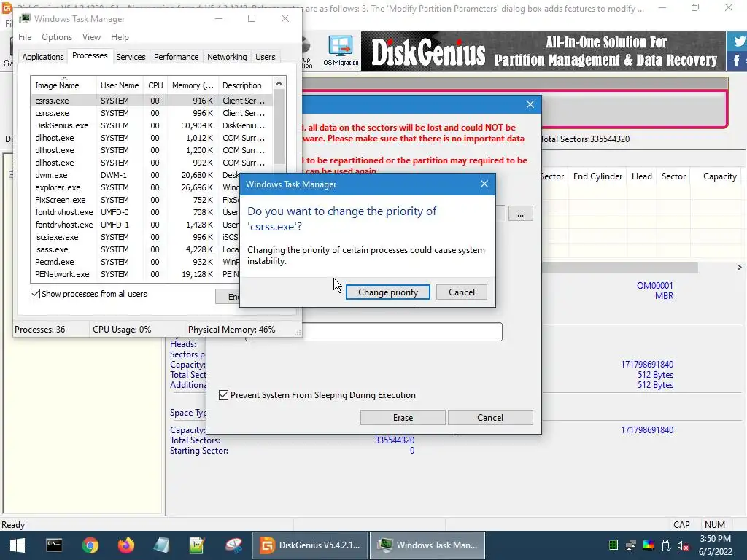Switch to the Applications tab
This screenshot has width=747, height=560.
point(43,57)
